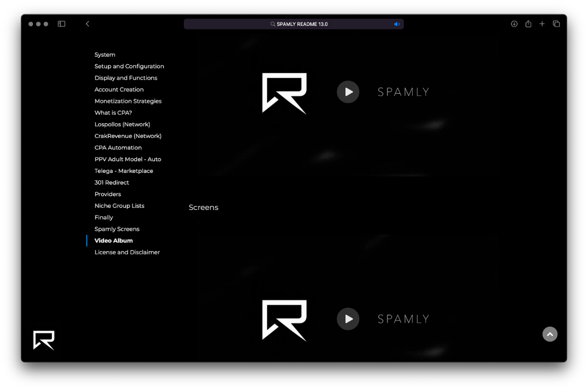Click the SPAMLY README 13.0 address bar
Viewport: 588px width, 390px height.
[293, 24]
